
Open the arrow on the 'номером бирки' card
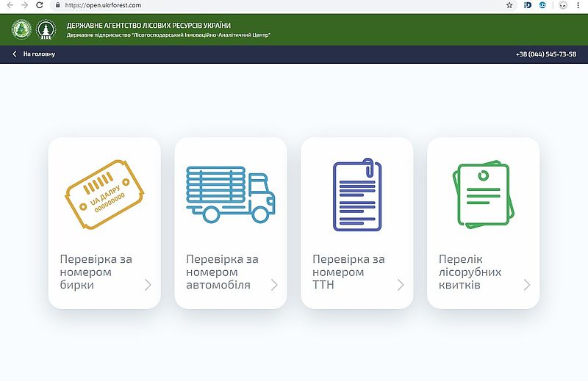148,285
